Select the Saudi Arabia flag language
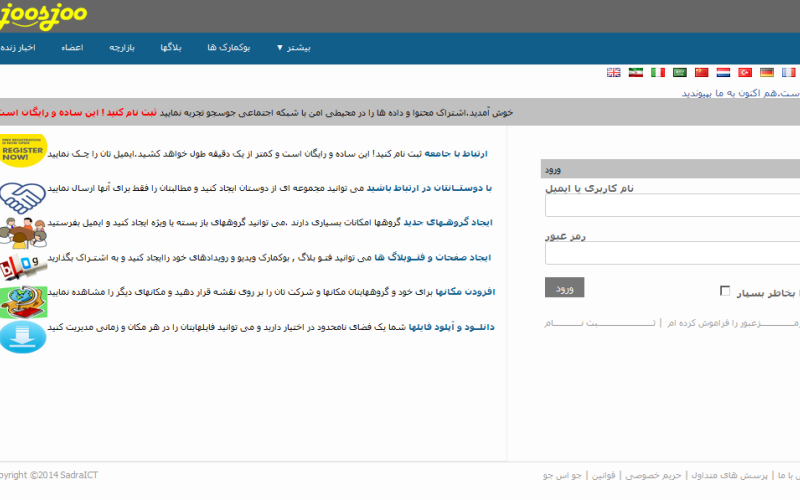This screenshot has height=500, width=800. pos(680,72)
